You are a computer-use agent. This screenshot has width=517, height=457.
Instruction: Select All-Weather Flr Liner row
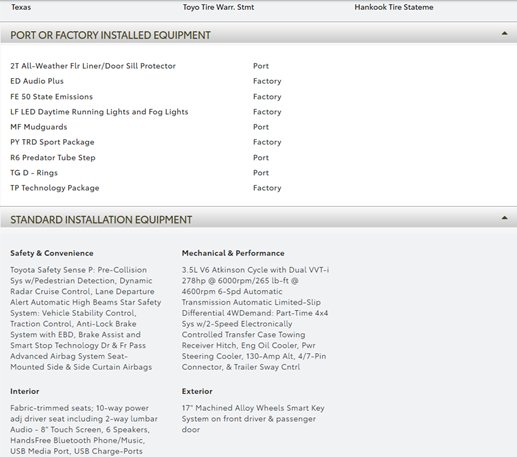pyautogui.click(x=146, y=66)
